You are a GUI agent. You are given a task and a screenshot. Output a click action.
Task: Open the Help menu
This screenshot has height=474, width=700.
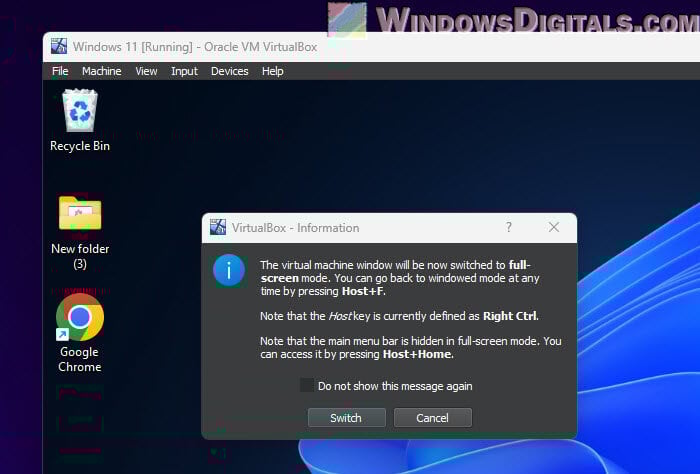tap(272, 71)
